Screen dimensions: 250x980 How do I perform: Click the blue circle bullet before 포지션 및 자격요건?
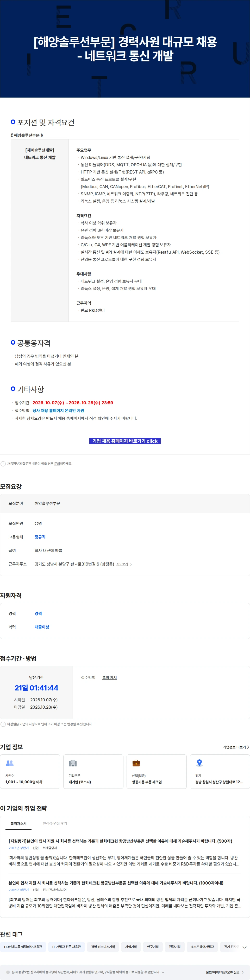[x=13, y=122]
